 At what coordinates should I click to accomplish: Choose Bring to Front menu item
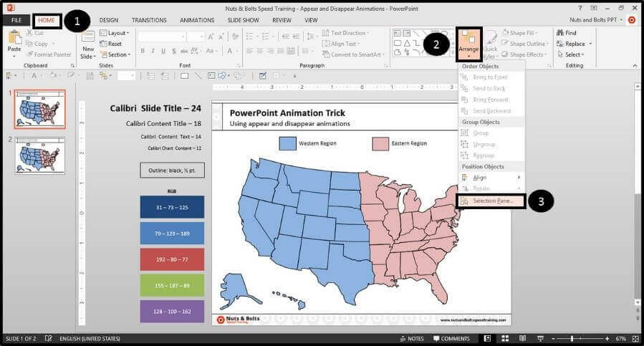coord(491,77)
